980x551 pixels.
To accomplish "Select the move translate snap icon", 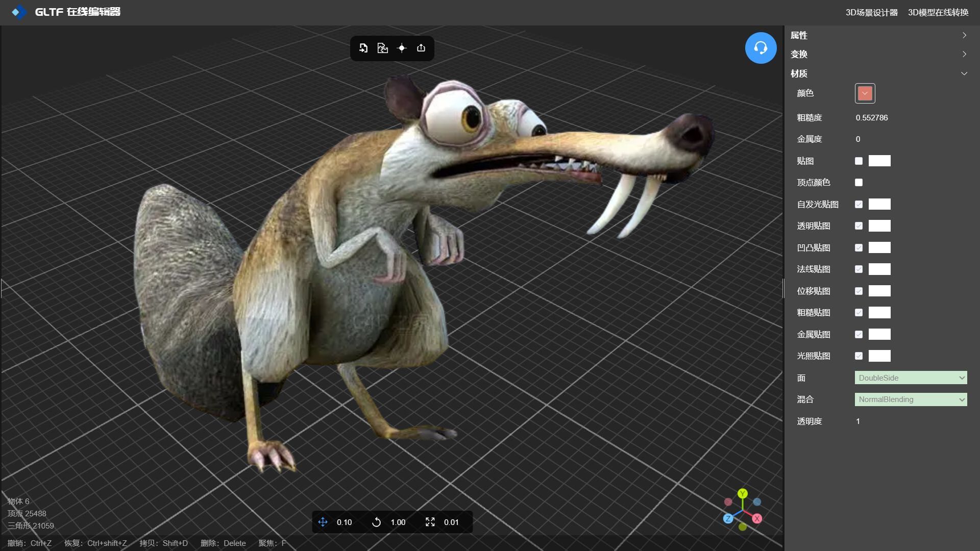I will 323,522.
